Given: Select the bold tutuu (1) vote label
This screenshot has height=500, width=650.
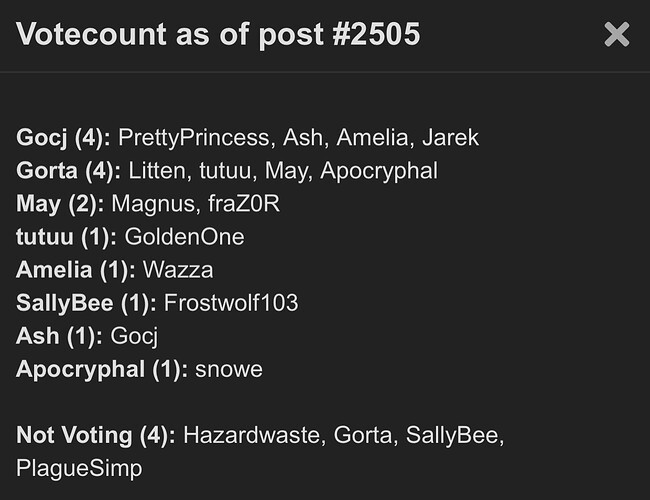Looking at the screenshot, I should click(66, 237).
